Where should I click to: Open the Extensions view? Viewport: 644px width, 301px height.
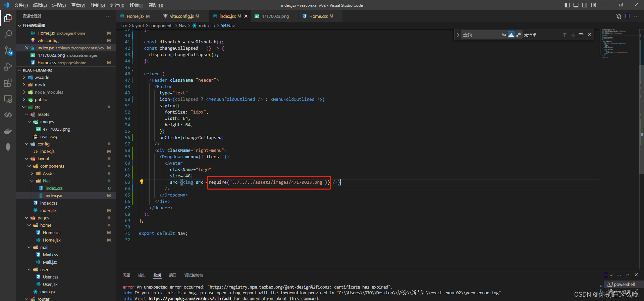[8, 83]
